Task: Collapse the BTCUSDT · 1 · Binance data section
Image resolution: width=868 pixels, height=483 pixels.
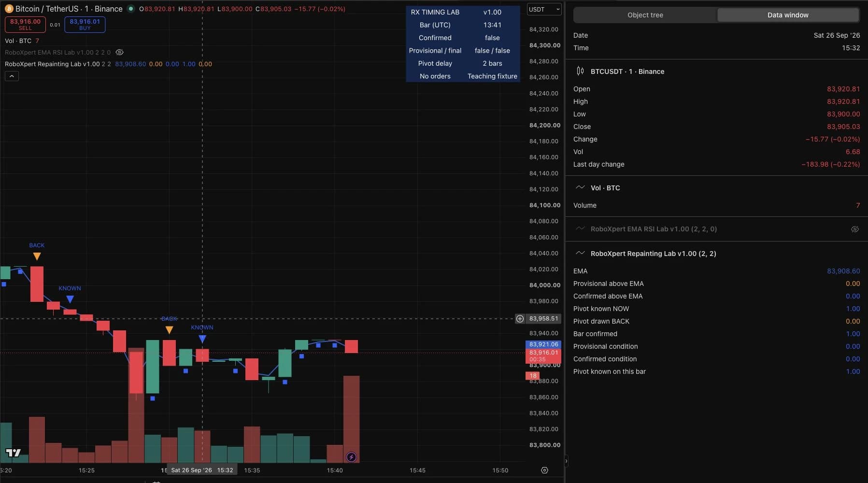Action: pos(627,71)
